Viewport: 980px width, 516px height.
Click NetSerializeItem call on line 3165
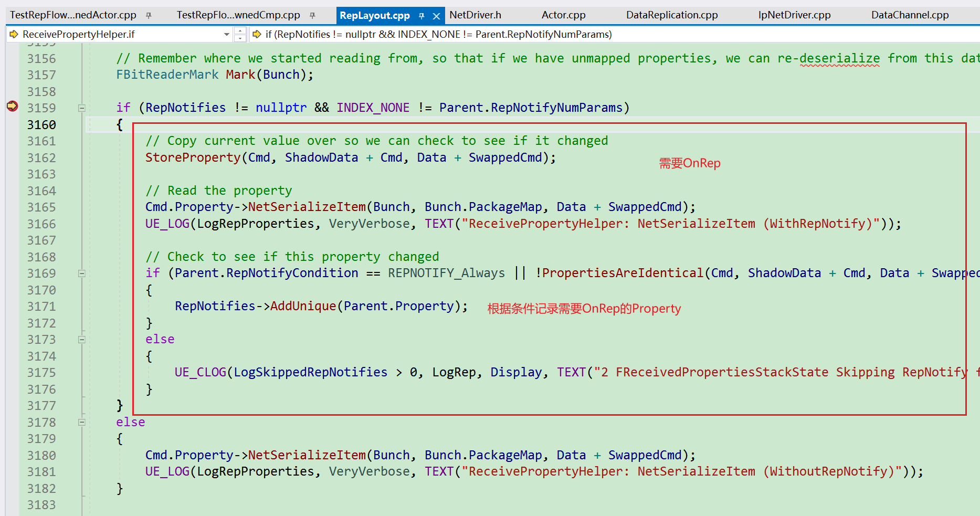[307, 207]
